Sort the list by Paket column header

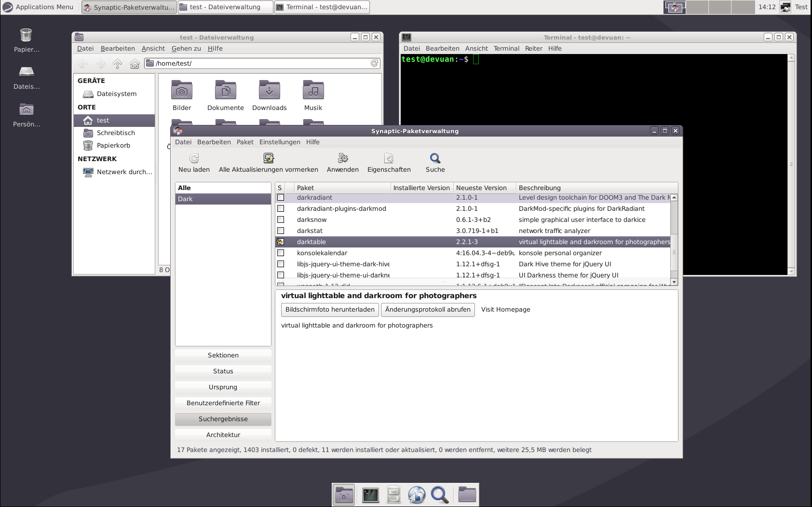(x=342, y=188)
